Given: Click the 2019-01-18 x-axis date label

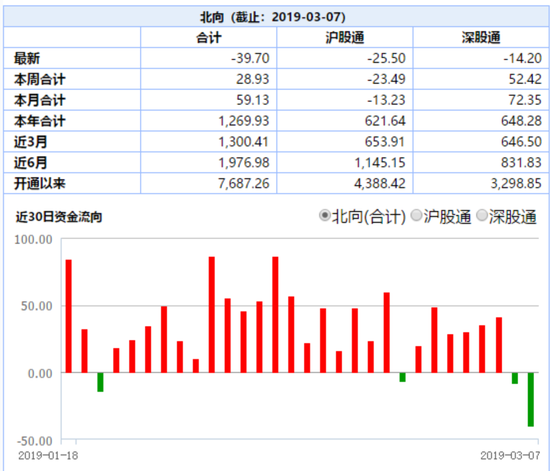Looking at the screenshot, I should point(48,456).
